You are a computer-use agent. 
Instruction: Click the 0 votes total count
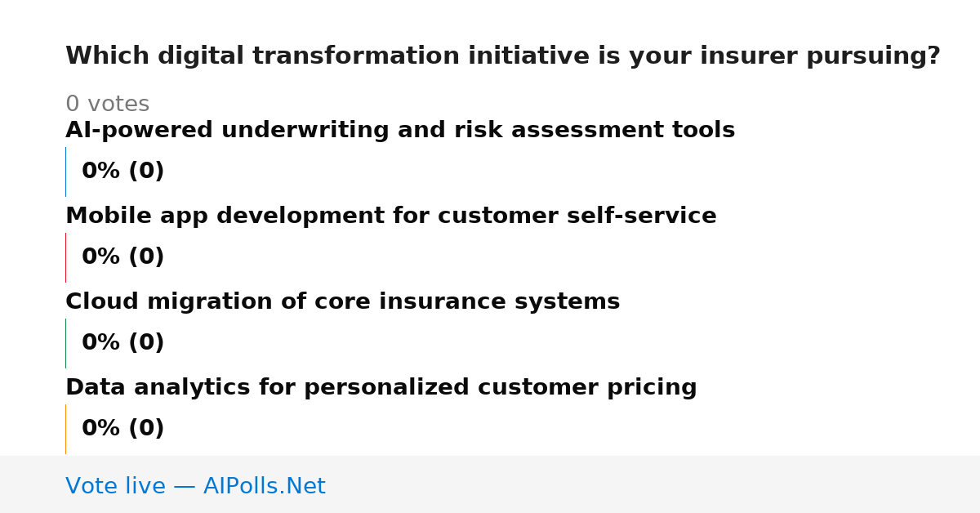click(108, 105)
